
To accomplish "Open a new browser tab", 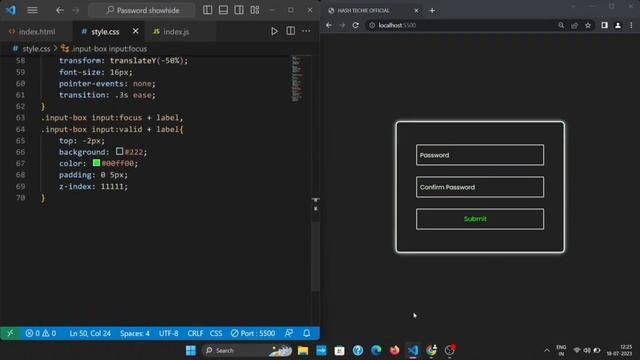I will tap(432, 11).
